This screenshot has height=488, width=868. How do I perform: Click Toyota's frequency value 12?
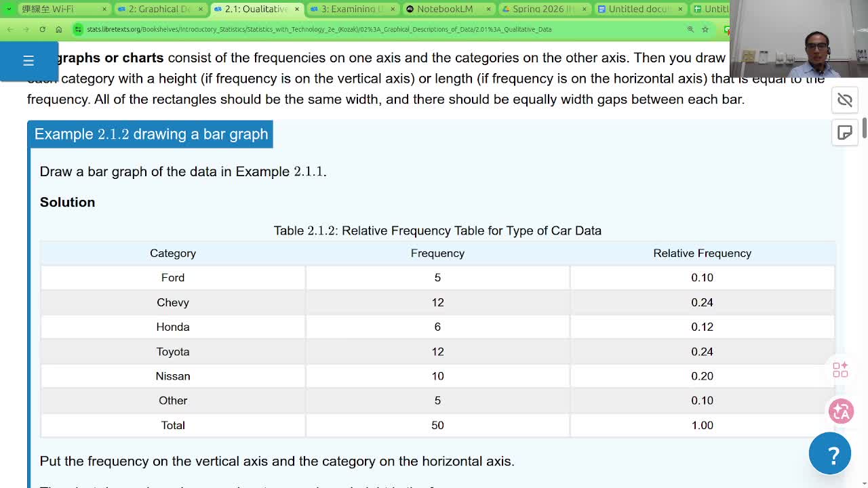coord(437,351)
